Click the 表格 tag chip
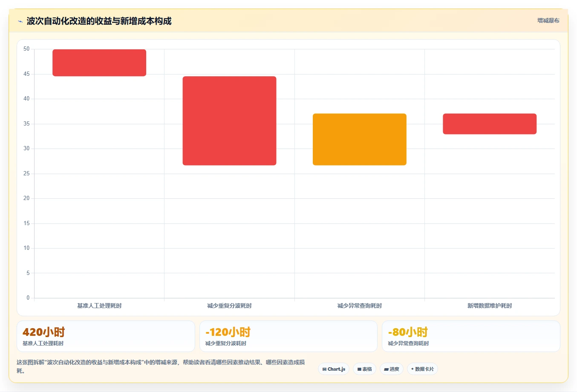This screenshot has width=577, height=392. pos(364,369)
